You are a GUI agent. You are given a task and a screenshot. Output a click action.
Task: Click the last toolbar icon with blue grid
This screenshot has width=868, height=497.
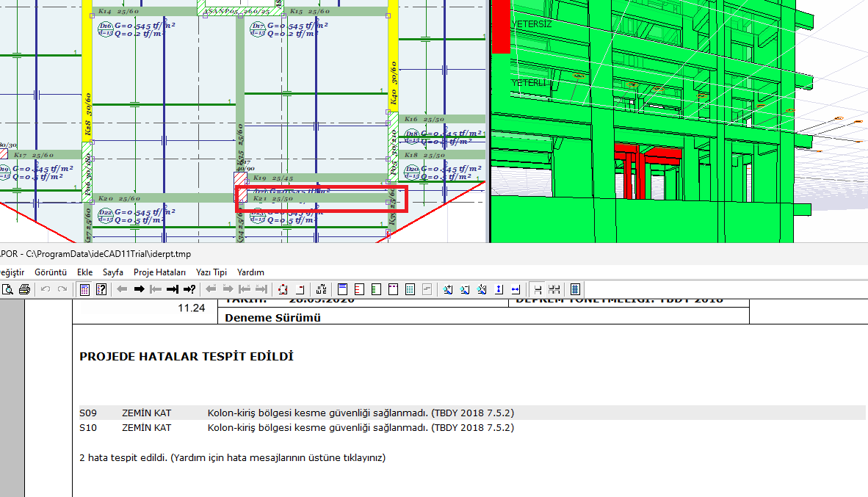tap(575, 289)
